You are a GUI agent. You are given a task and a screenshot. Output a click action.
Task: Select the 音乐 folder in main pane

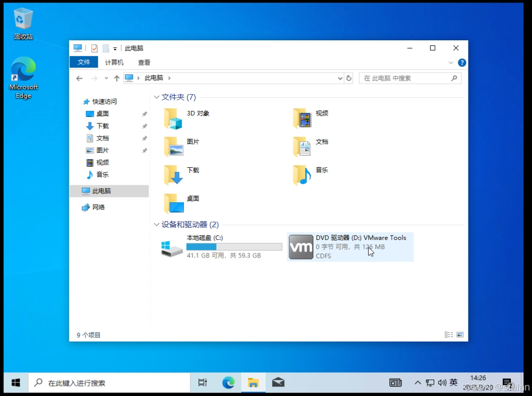click(x=311, y=175)
